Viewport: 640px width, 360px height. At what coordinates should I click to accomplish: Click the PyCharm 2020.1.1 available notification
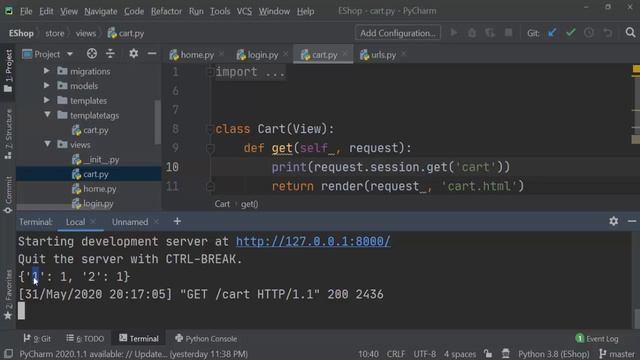pyautogui.click(x=133, y=353)
